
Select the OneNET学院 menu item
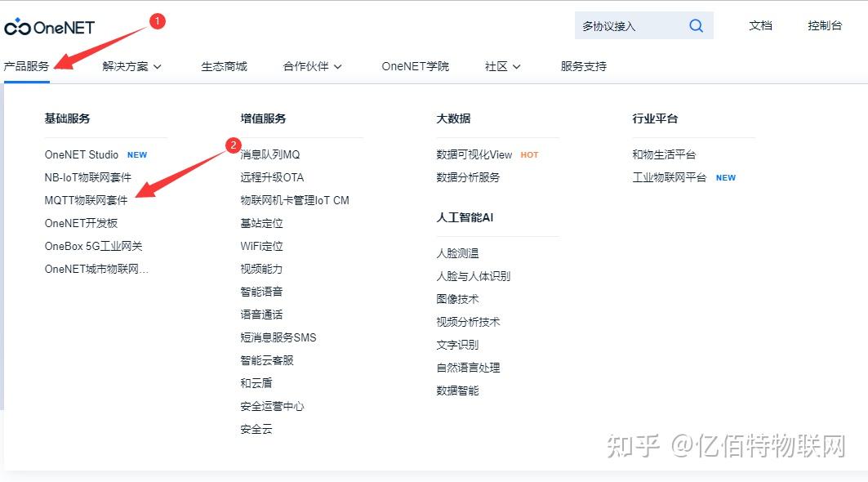click(x=414, y=66)
